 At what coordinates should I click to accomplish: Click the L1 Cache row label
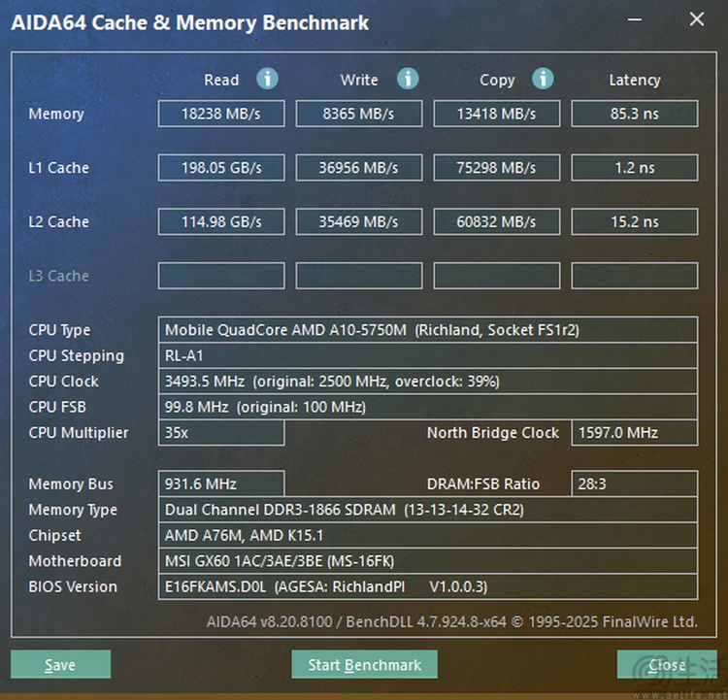(58, 168)
